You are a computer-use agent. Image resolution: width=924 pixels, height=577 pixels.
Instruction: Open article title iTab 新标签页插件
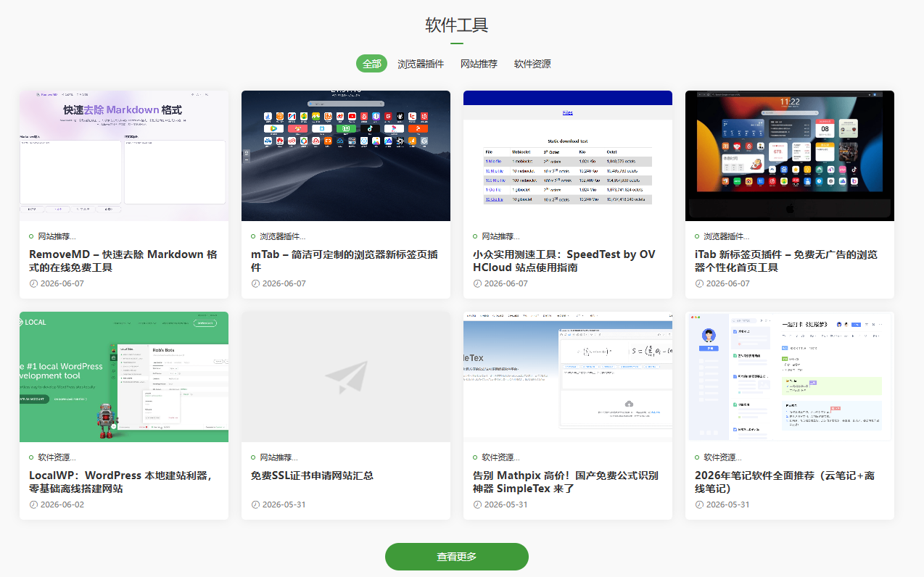786,261
